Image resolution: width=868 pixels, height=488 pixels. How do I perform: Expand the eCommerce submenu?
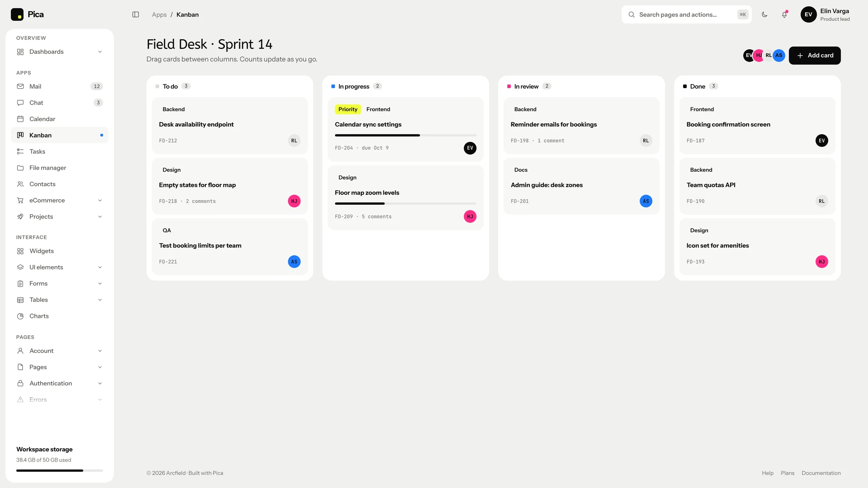tap(60, 200)
